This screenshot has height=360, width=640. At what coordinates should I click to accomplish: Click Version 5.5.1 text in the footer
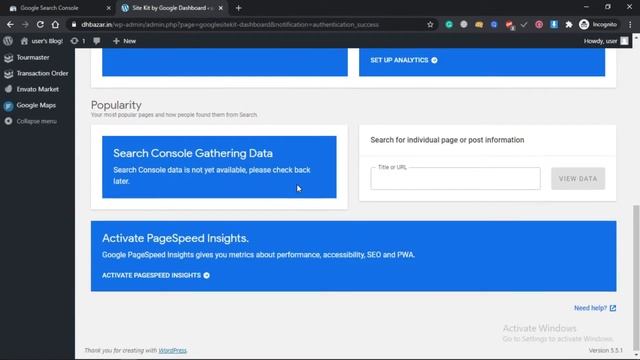(x=606, y=350)
